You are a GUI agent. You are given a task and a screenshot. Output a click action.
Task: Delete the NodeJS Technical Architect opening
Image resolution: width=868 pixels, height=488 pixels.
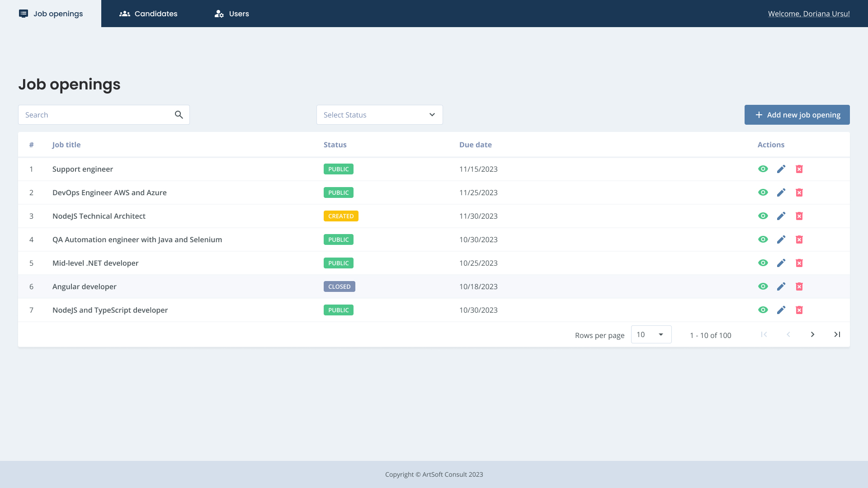coord(799,216)
